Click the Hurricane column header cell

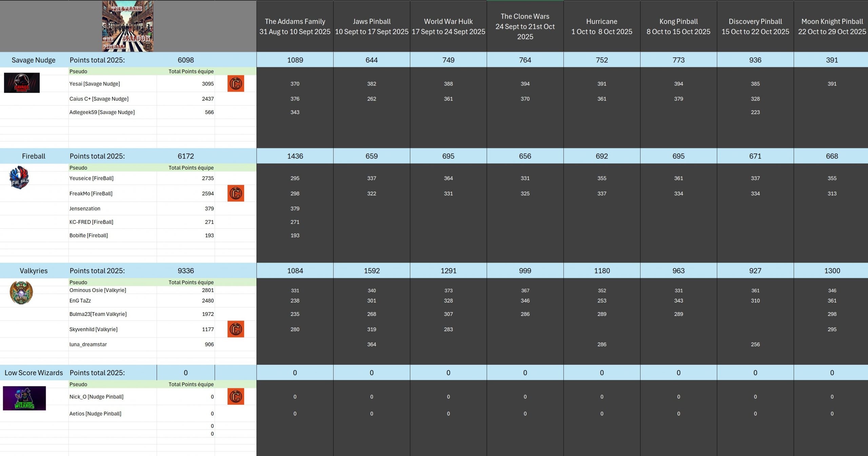[601, 26]
